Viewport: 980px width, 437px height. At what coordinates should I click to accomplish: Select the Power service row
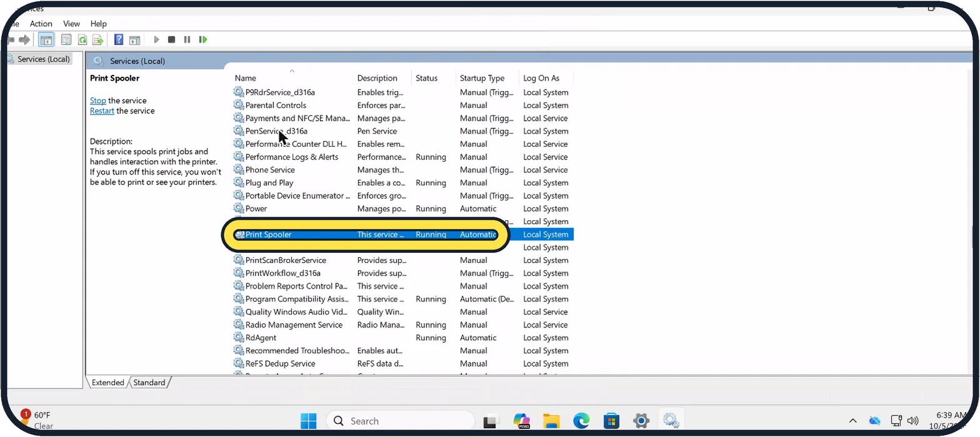click(x=402, y=209)
